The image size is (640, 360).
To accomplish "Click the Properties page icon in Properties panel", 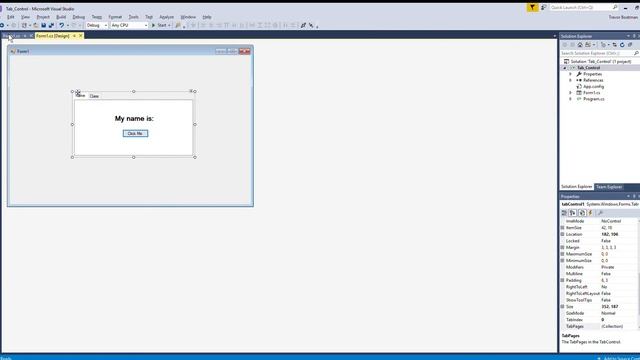I will click(582, 213).
